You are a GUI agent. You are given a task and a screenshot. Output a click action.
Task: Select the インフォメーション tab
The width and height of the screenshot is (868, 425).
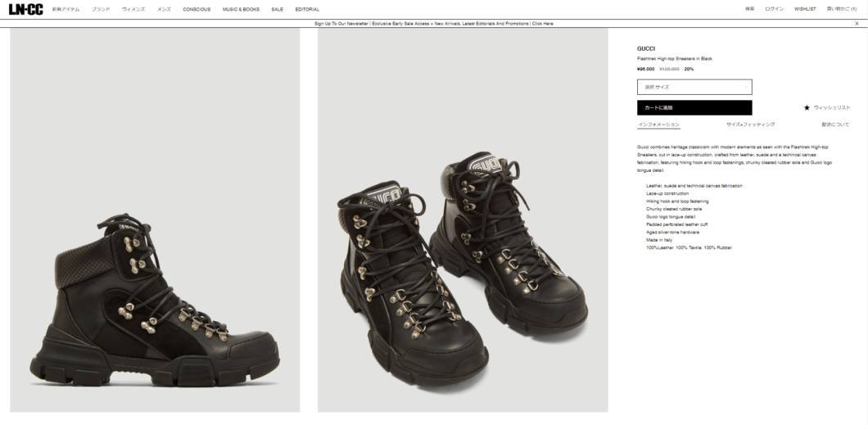(658, 124)
